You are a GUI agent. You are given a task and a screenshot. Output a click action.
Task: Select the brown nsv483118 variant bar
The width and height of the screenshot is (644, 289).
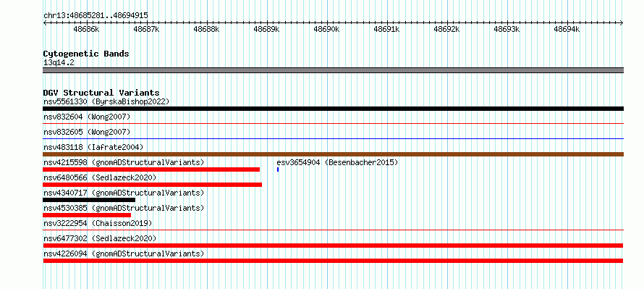(333, 154)
